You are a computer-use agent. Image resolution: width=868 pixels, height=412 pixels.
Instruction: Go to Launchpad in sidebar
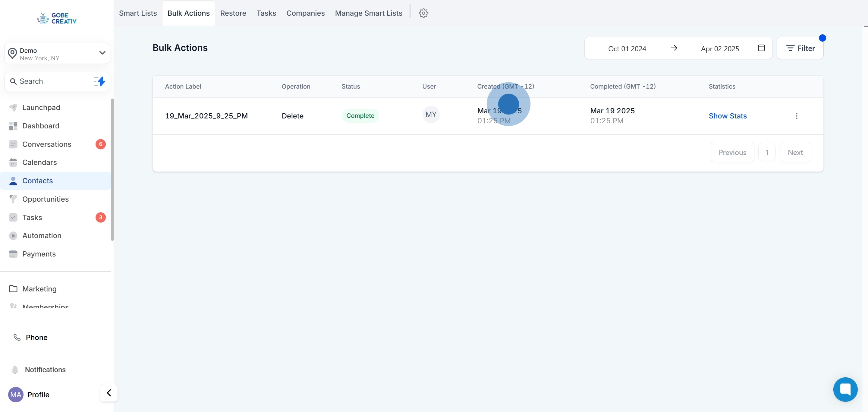tap(41, 108)
